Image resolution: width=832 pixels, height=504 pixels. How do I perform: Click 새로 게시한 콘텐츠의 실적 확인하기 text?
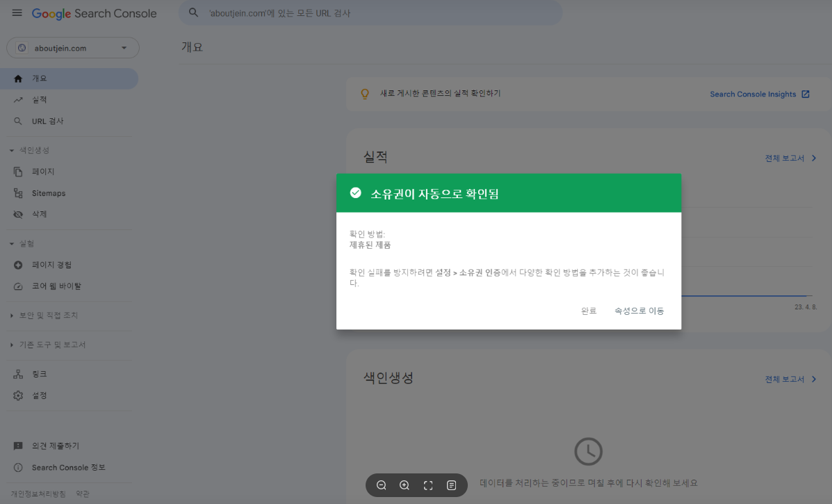441,93
